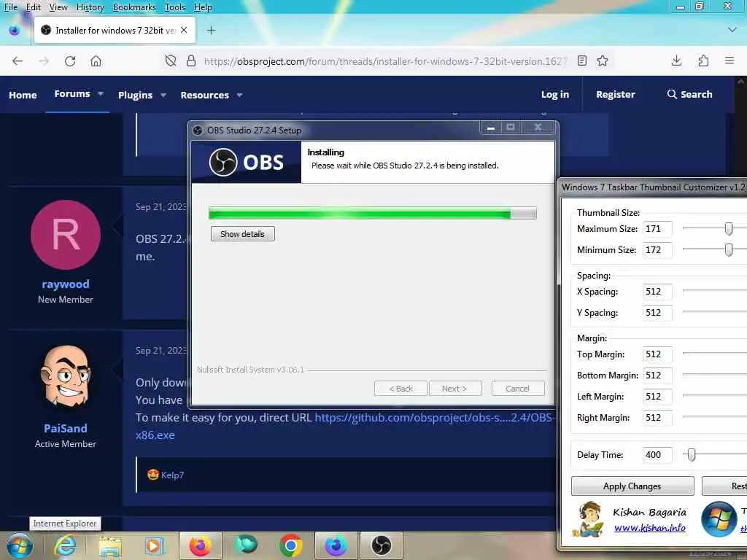Bookmark this page with the star icon
The width and height of the screenshot is (747, 560).
[x=603, y=61]
